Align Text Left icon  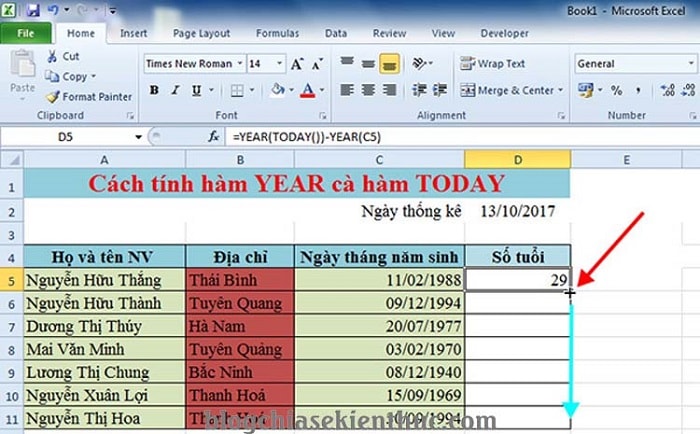coord(347,90)
